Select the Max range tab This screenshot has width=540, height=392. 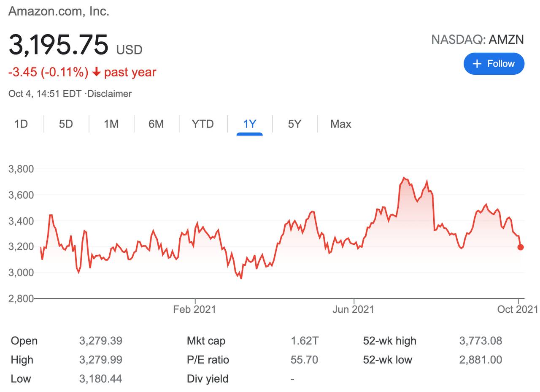(x=340, y=124)
